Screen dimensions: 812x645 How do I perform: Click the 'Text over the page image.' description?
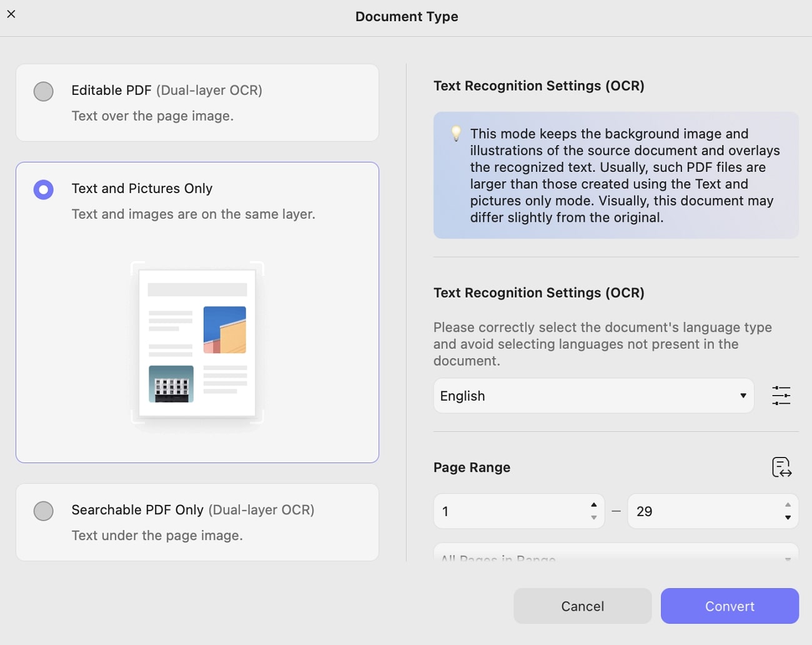pyautogui.click(x=152, y=116)
